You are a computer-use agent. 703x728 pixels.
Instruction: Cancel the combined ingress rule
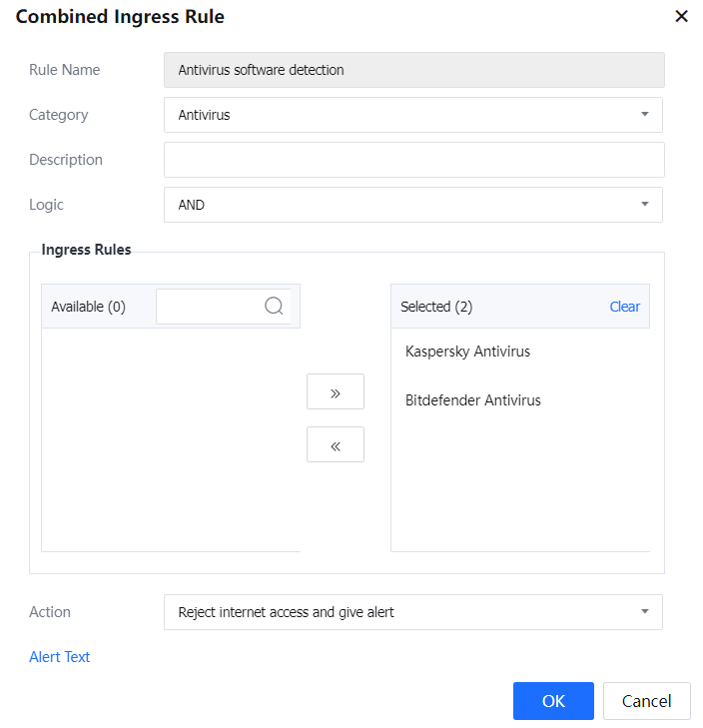pos(646,701)
